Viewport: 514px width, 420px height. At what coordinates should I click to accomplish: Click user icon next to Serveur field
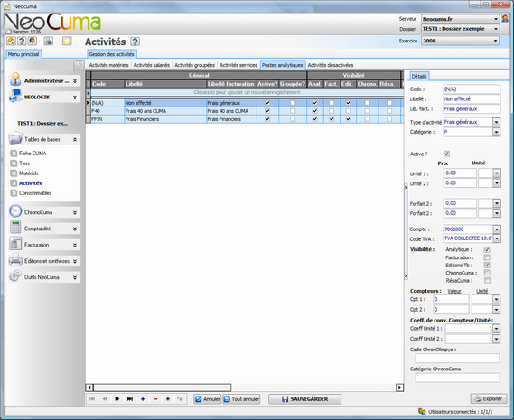point(505,19)
